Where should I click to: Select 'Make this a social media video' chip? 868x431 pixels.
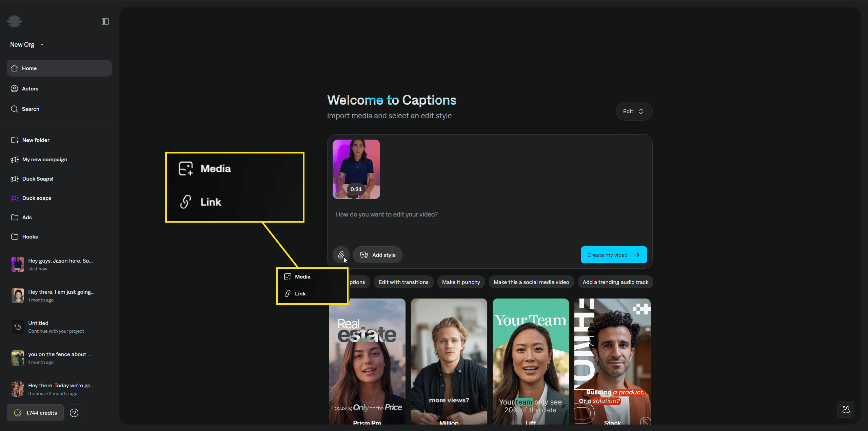point(531,282)
